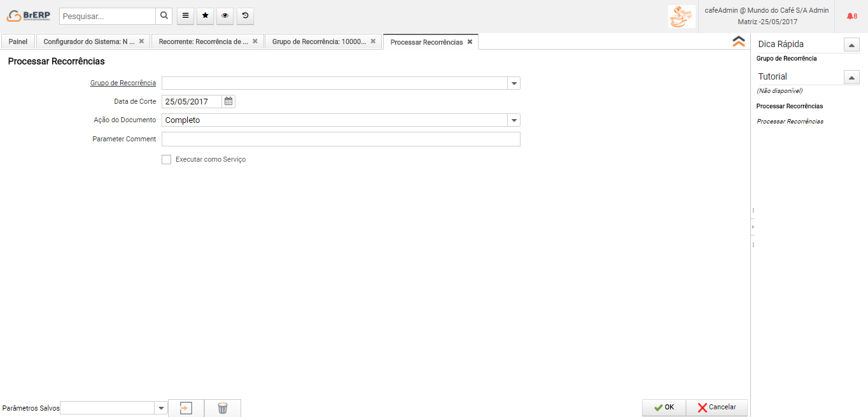Click the OK button
This screenshot has width=868, height=417.
[664, 407]
